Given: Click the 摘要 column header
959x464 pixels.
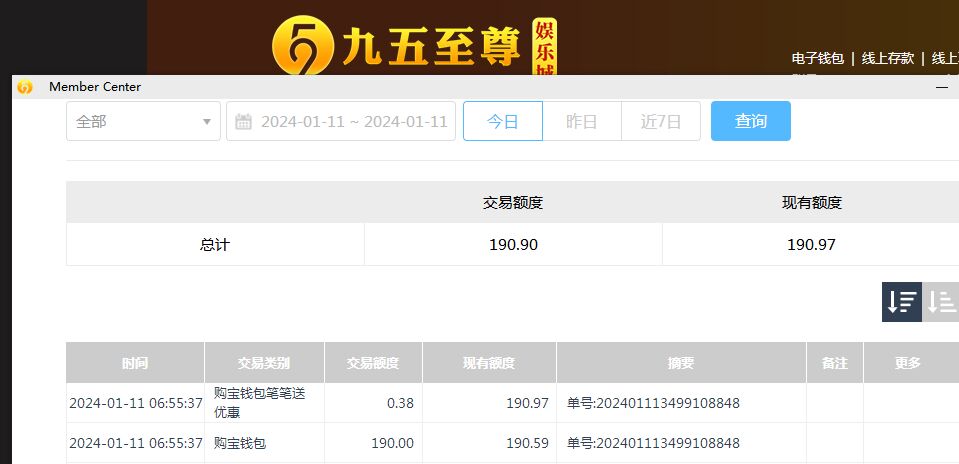Looking at the screenshot, I should tap(681, 363).
